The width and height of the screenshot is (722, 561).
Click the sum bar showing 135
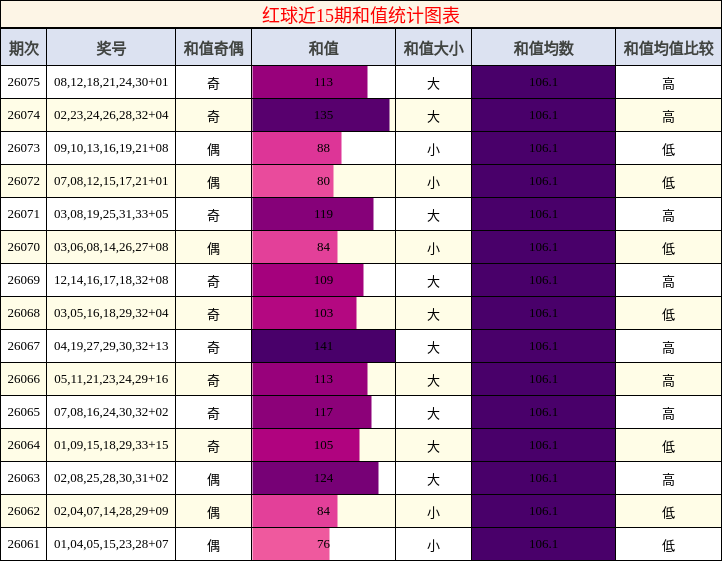(320, 115)
